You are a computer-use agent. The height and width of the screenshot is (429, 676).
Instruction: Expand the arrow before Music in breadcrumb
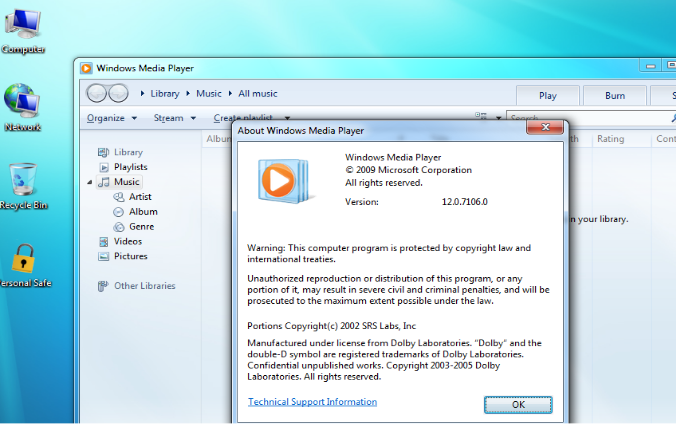[188, 93]
